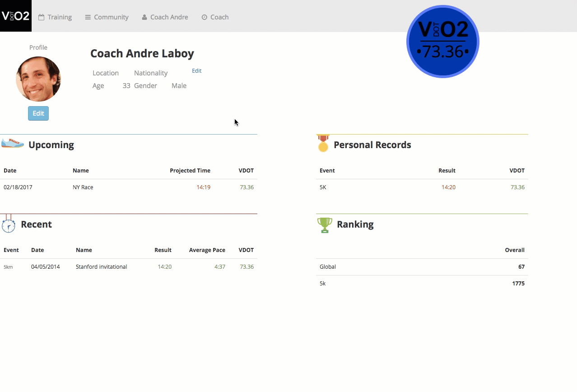The image size is (577, 392).
Task: Click the profile photo thumbnail
Action: [38, 79]
